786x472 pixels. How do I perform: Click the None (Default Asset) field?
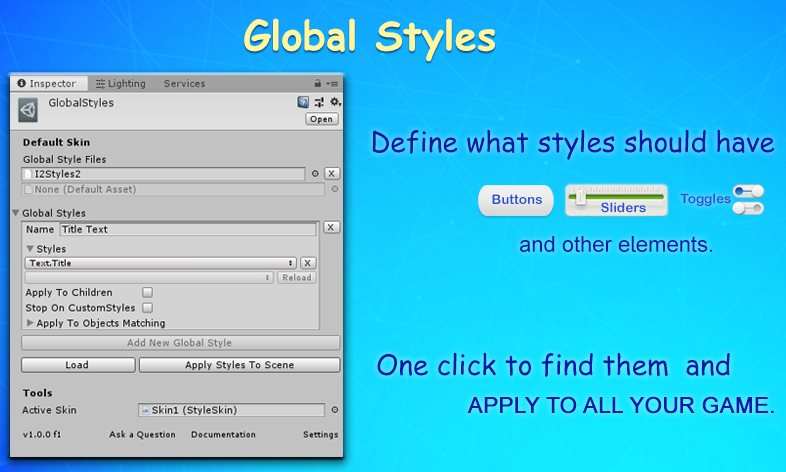coord(173,189)
